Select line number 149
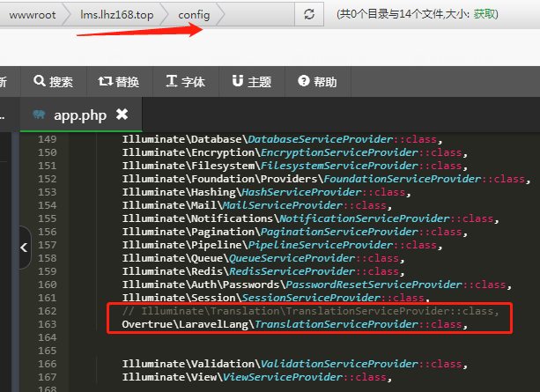The width and height of the screenshot is (540, 392). click(48, 139)
